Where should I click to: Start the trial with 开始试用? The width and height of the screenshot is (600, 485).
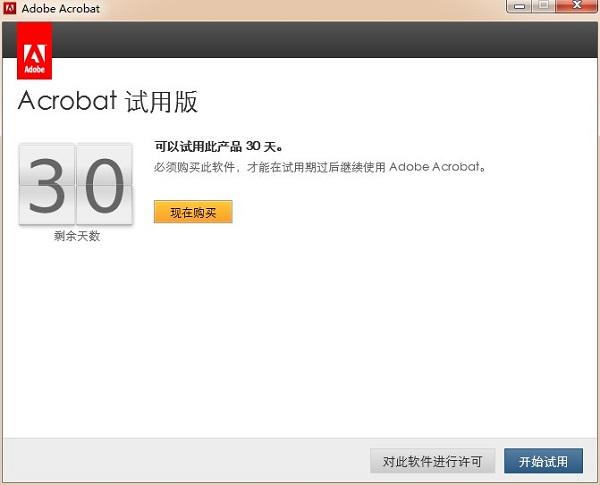point(543,461)
